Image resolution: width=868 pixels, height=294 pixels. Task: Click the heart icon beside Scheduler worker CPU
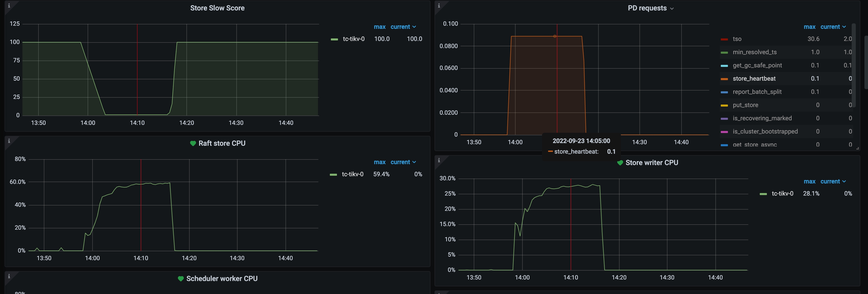click(180, 278)
